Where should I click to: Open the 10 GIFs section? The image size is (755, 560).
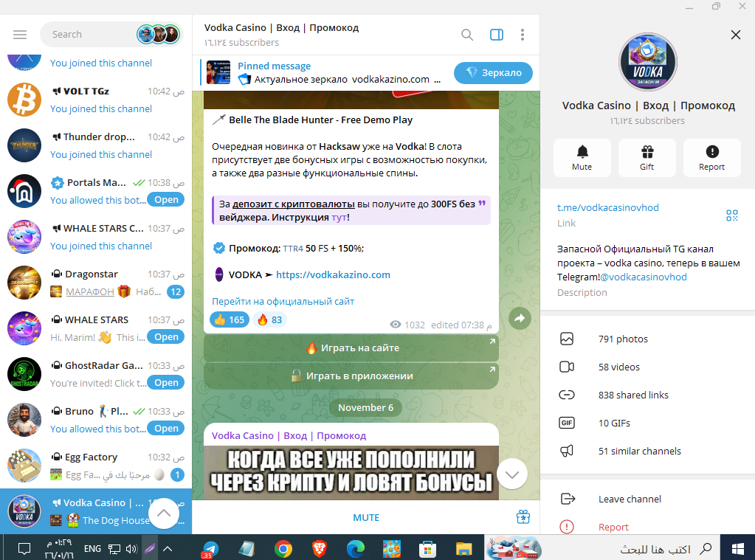[x=648, y=423]
